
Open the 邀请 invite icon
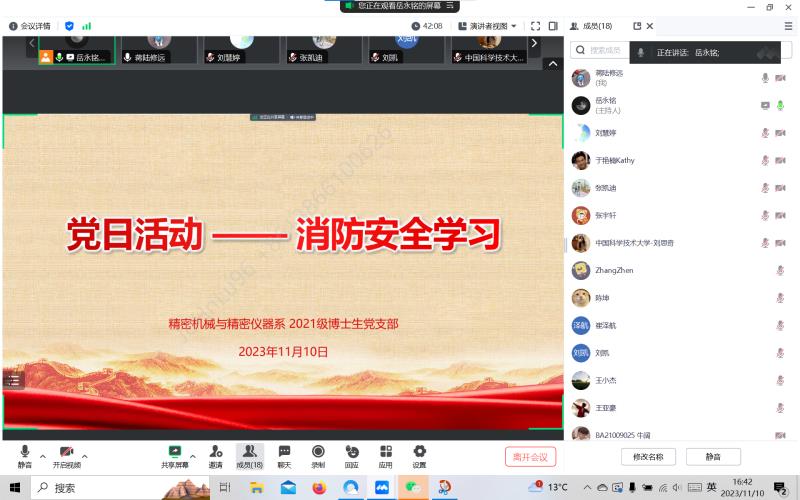[216, 452]
